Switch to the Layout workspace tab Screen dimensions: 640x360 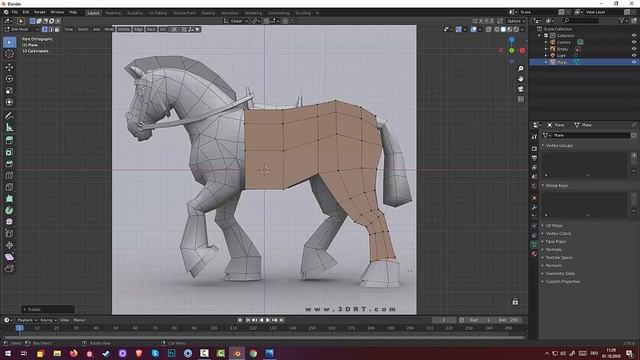click(x=93, y=13)
